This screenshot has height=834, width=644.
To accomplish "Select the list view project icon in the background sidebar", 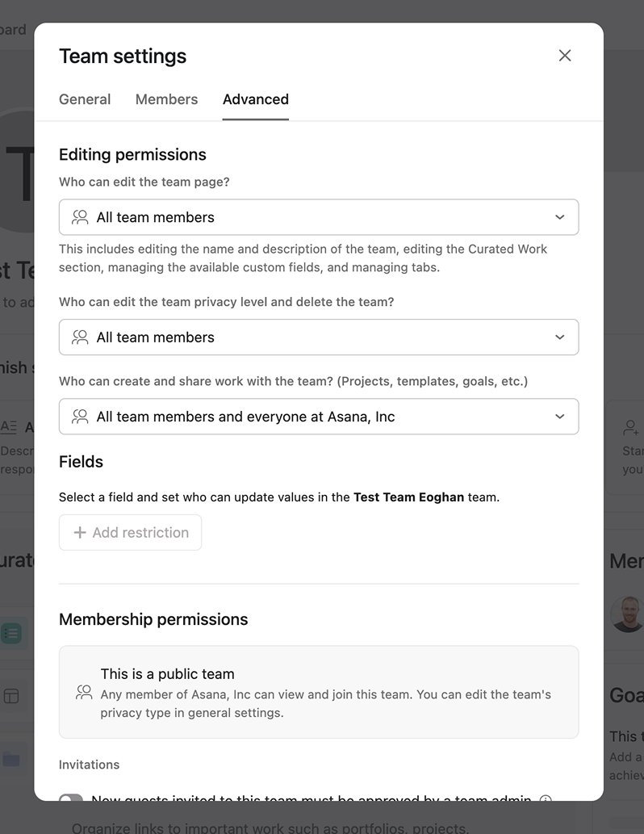I will coord(11,635).
